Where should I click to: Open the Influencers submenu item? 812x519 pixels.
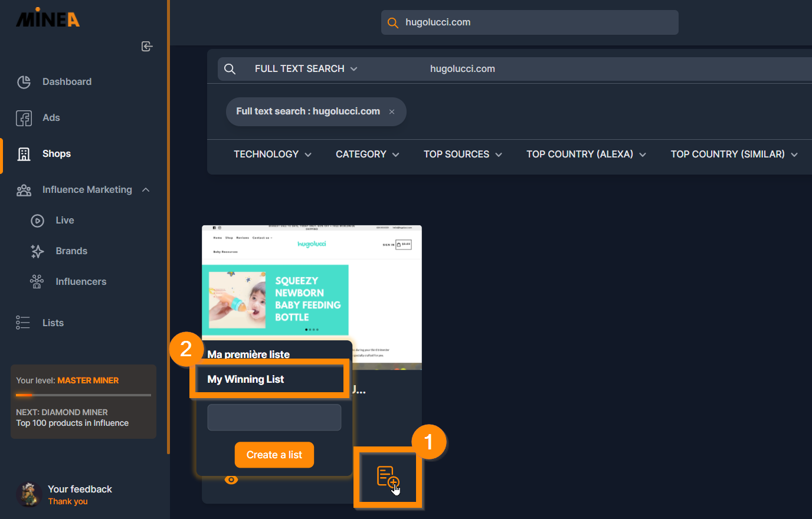click(x=81, y=282)
